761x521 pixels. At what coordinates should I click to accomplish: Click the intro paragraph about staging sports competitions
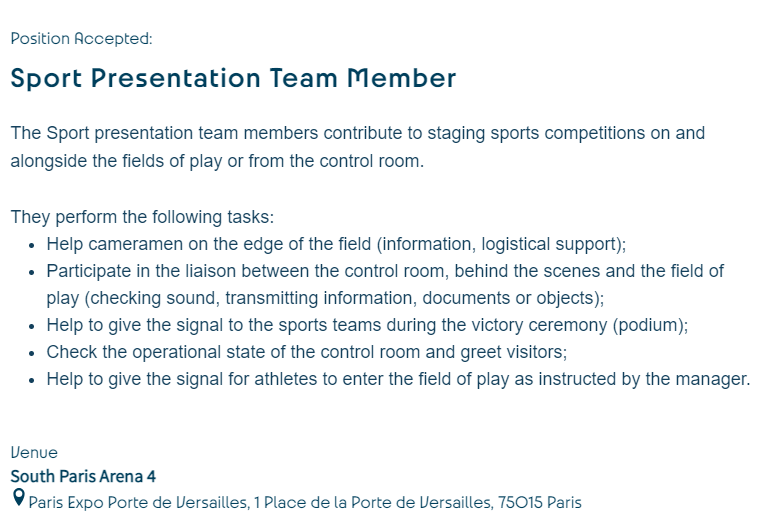pos(357,133)
